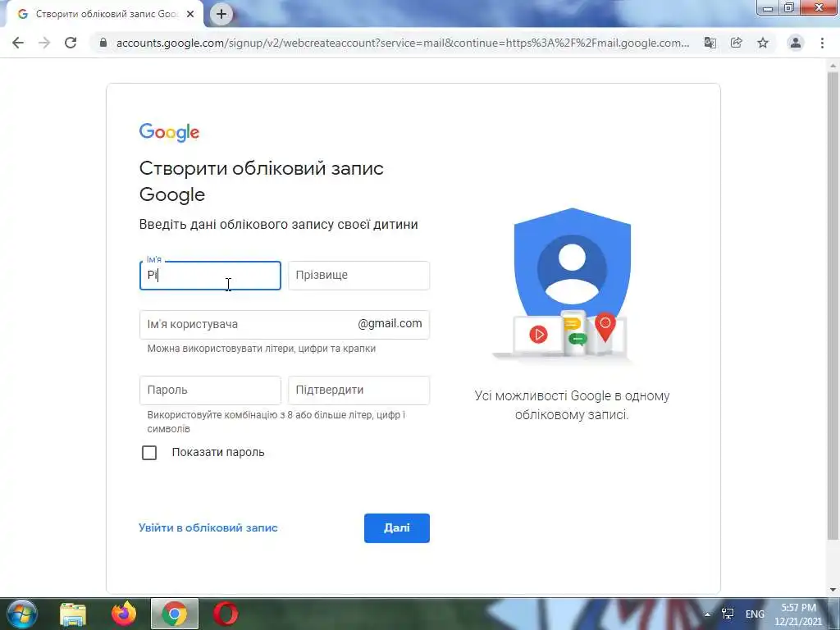Open the Chrome profile avatar

(796, 43)
